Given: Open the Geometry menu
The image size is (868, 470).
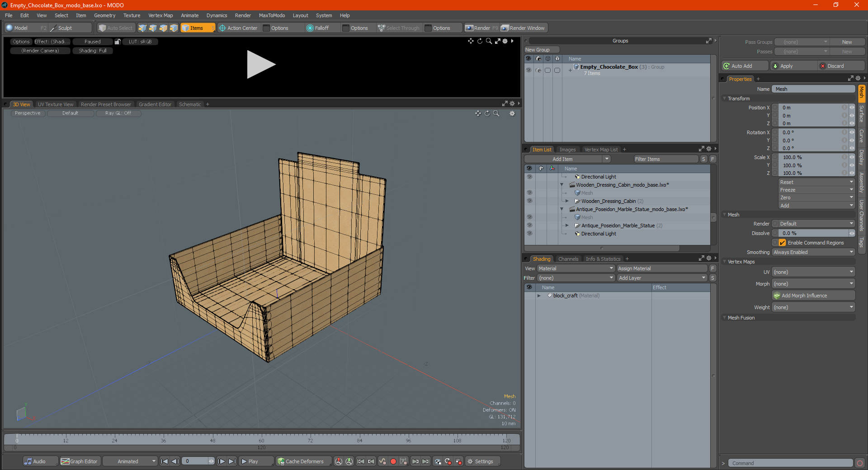Looking at the screenshot, I should tap(104, 15).
